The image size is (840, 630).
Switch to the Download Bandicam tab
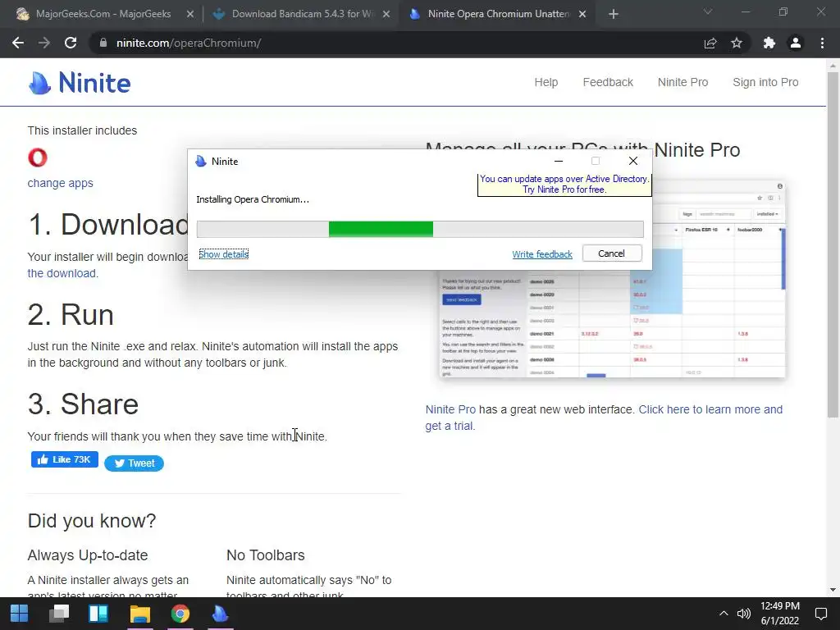(x=302, y=15)
